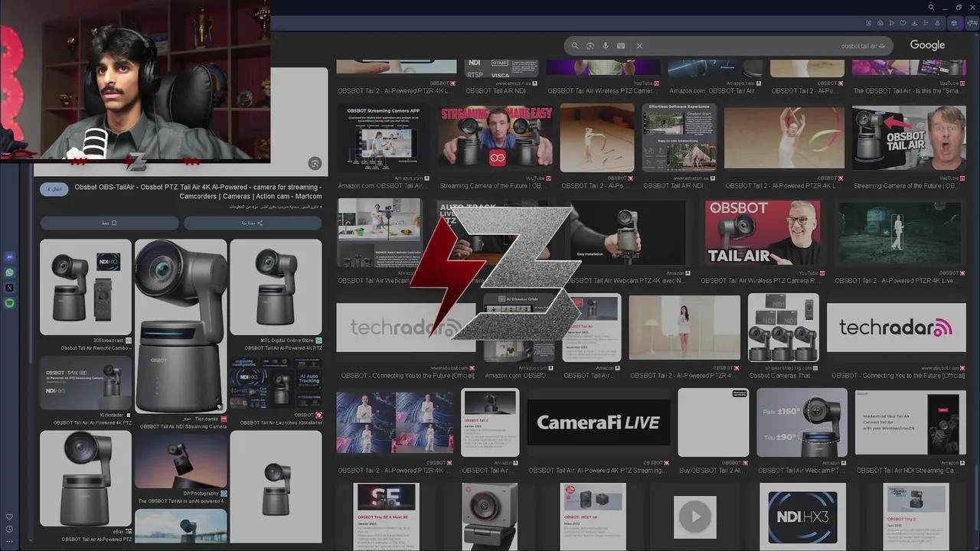Open the eBay OBSBOT Tail Air thumbnail
This screenshot has width=980, height=551.
pyautogui.click(x=86, y=478)
